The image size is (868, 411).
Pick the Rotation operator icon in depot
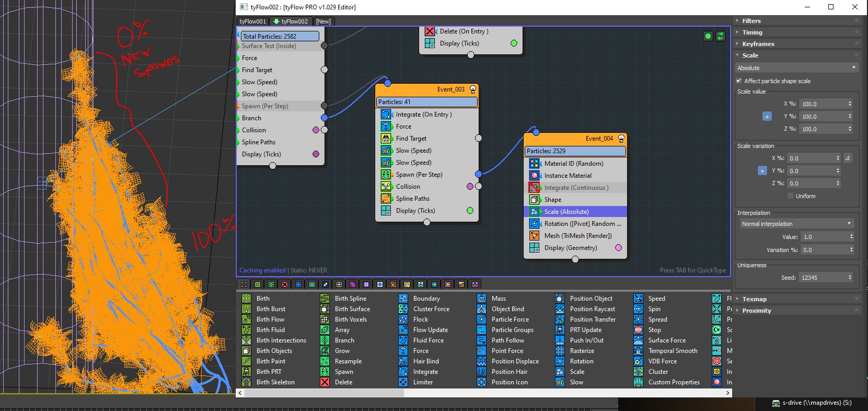[x=560, y=361]
